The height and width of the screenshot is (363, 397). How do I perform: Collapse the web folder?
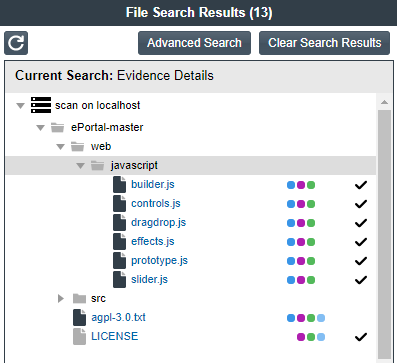point(60,147)
